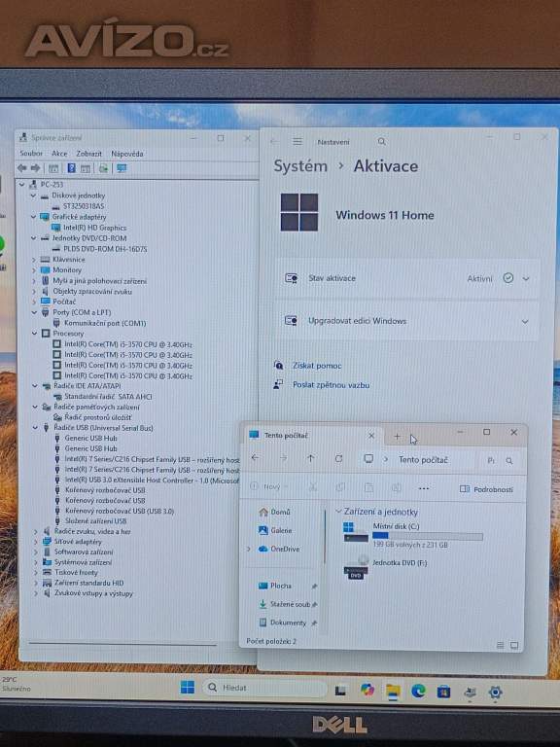560x747 pixels.
Task: Click the Systém breadcrumb link
Action: 300,166
